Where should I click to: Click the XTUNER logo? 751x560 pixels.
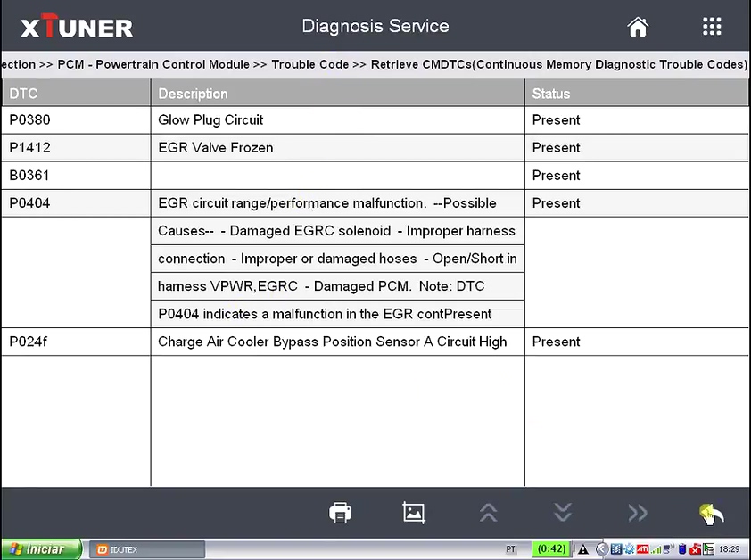(77, 27)
